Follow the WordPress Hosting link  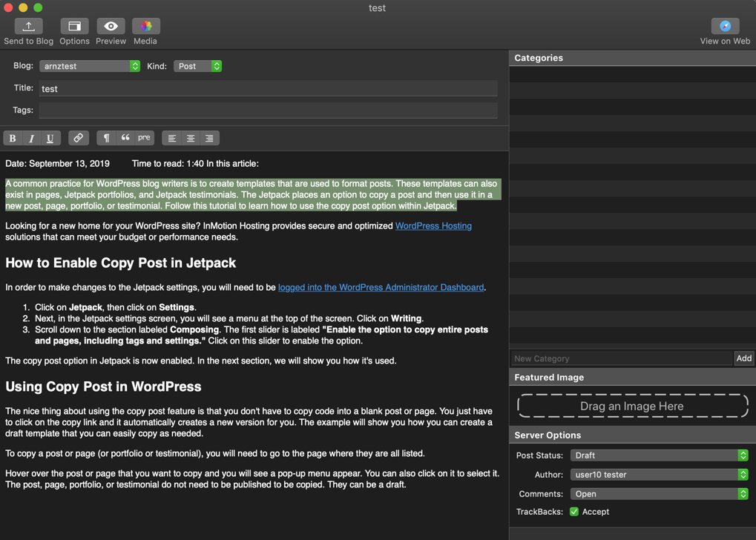[x=433, y=226]
